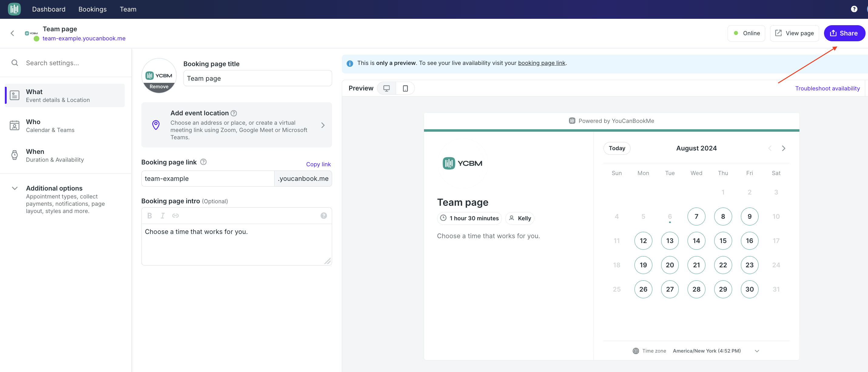Image resolution: width=868 pixels, height=372 pixels.
Task: Click the When watch icon
Action: pyautogui.click(x=15, y=155)
